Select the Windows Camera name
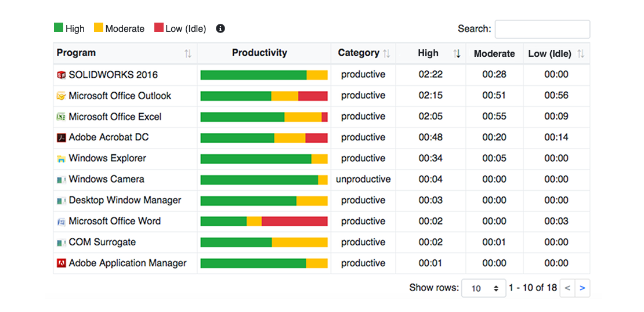Viewport: 644px width, 312px height. [x=107, y=179]
